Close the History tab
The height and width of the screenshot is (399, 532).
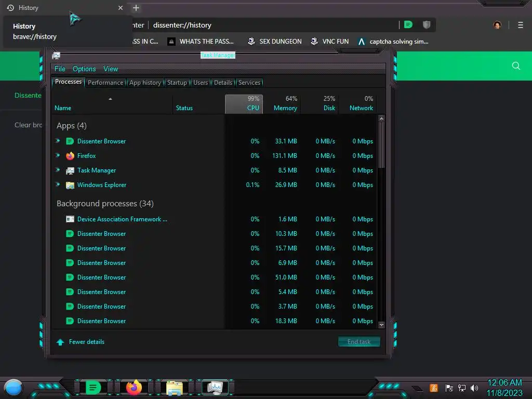click(x=121, y=8)
